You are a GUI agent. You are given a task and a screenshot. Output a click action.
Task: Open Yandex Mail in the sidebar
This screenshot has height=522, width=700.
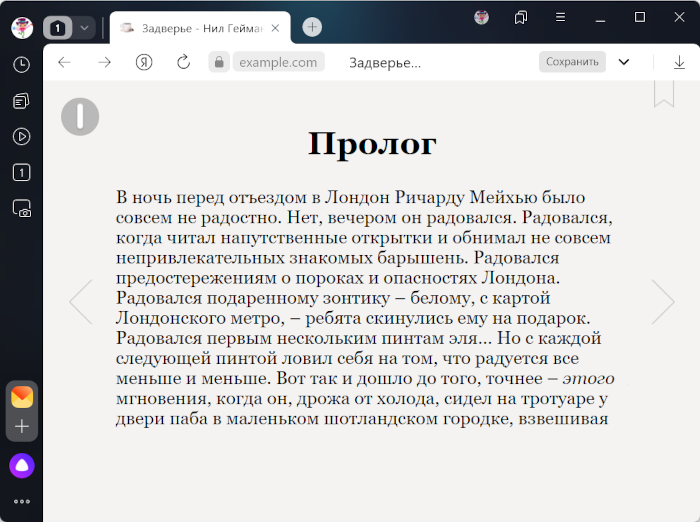(x=22, y=397)
